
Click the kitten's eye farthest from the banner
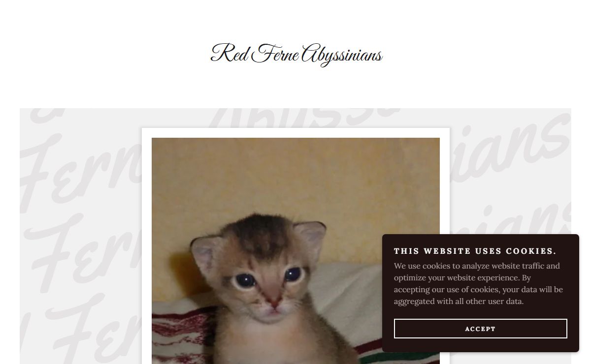point(245,281)
